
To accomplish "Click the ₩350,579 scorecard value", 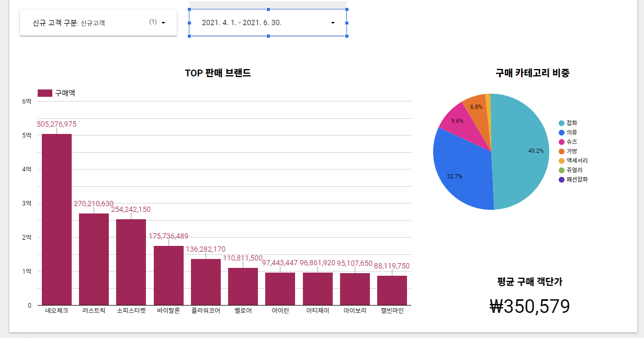I will click(529, 307).
